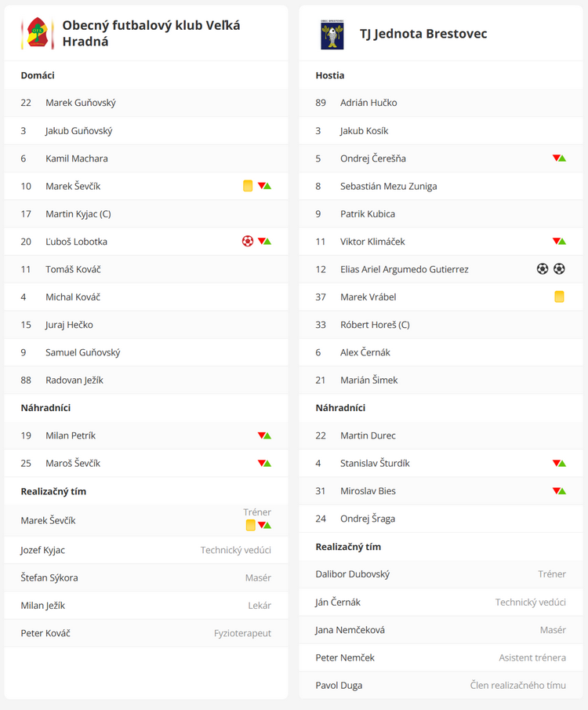
Task: Click the first goal ball icon for Elias Ariel Argumedo Gutierrez
Action: (x=543, y=269)
